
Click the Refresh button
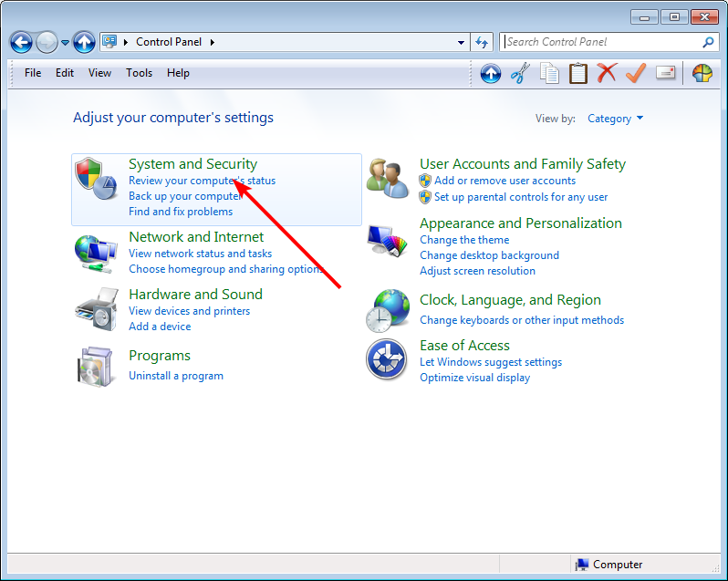(x=482, y=42)
